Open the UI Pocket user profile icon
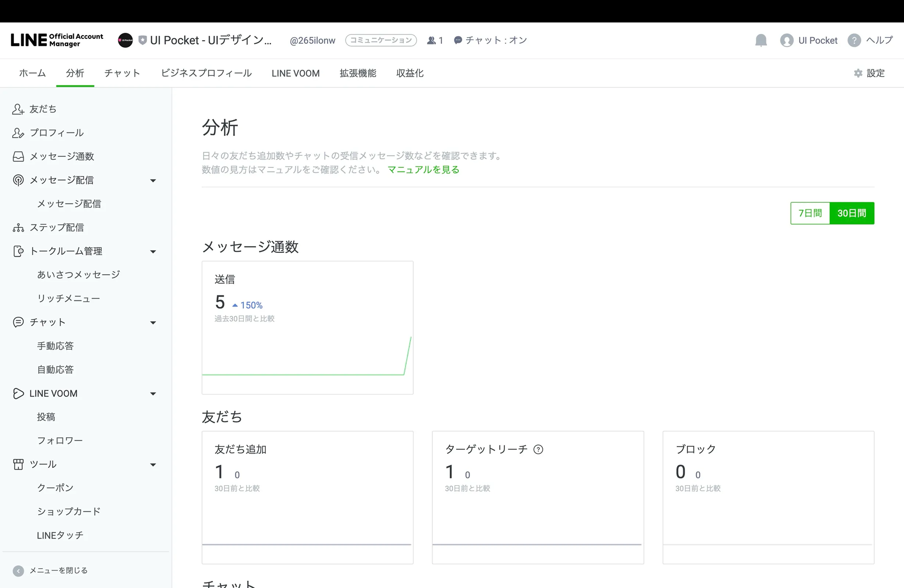The height and width of the screenshot is (588, 904). (x=787, y=40)
